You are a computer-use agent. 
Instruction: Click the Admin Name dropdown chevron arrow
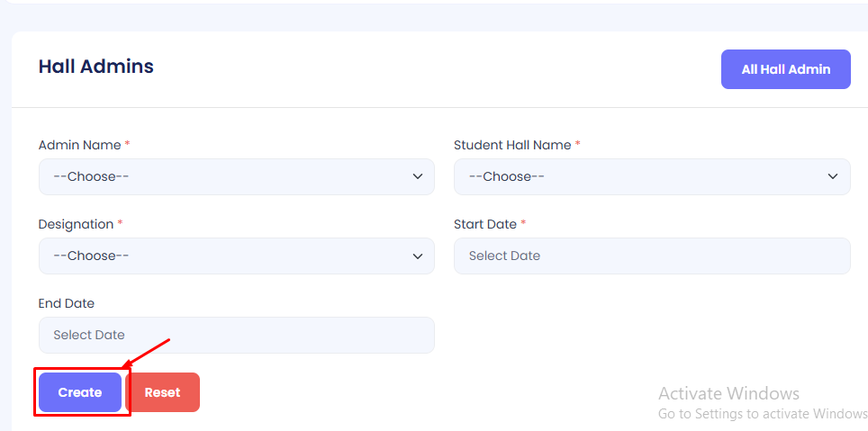[x=418, y=176]
